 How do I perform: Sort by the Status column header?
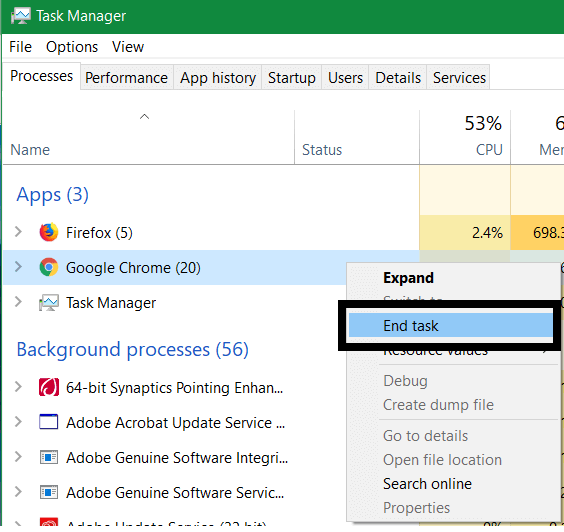pos(357,138)
